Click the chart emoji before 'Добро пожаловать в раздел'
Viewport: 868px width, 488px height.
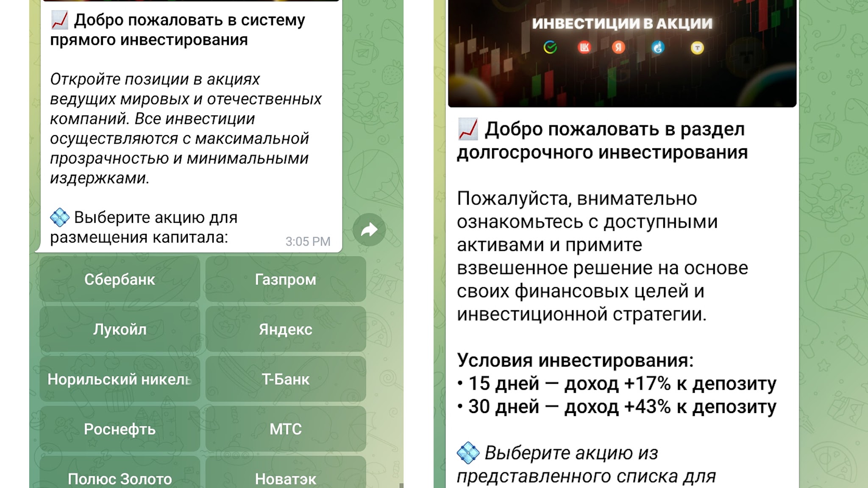468,129
